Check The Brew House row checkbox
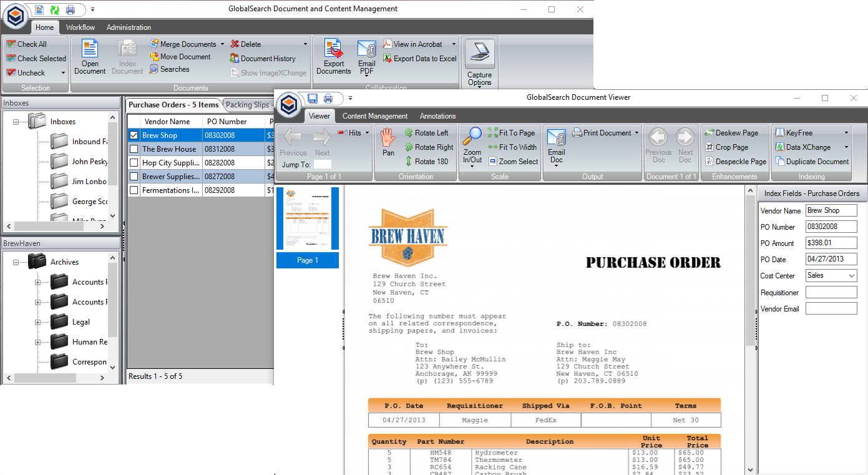Screen dimensions: 868x475 134,149
